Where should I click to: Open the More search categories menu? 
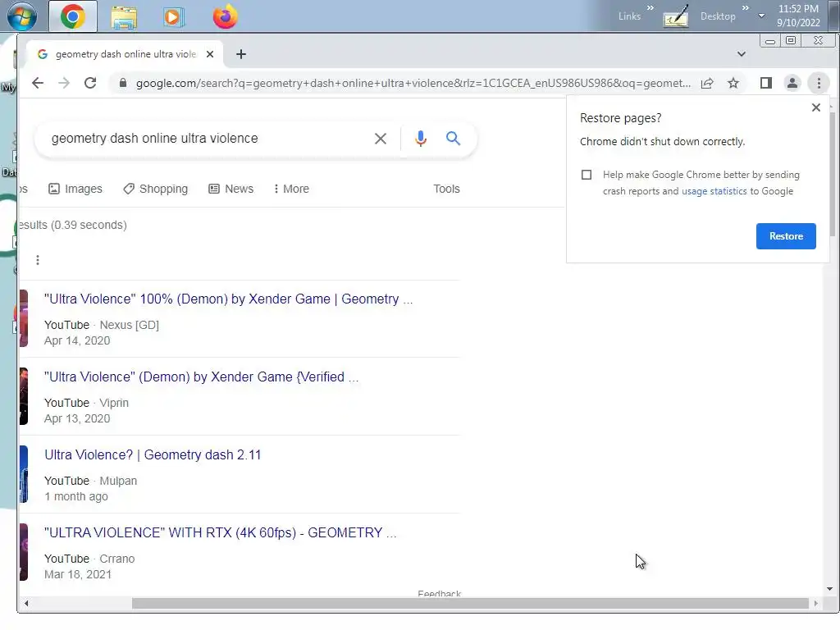point(291,189)
